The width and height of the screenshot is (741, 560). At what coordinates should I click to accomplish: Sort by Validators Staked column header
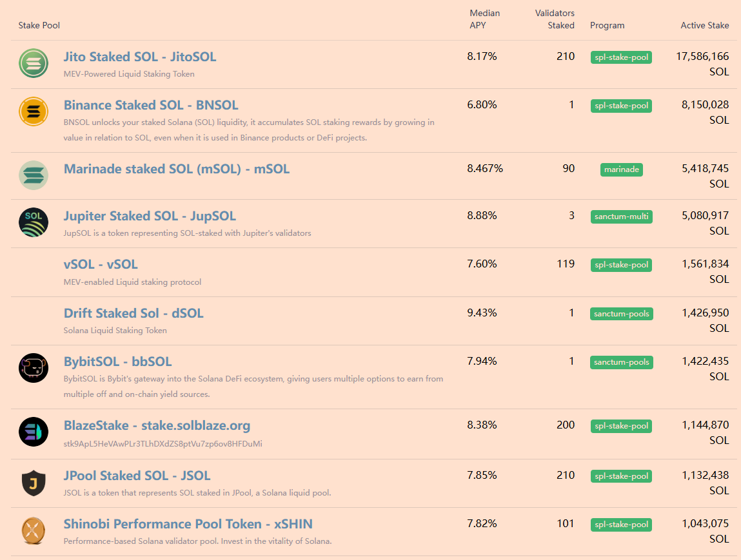pos(555,19)
